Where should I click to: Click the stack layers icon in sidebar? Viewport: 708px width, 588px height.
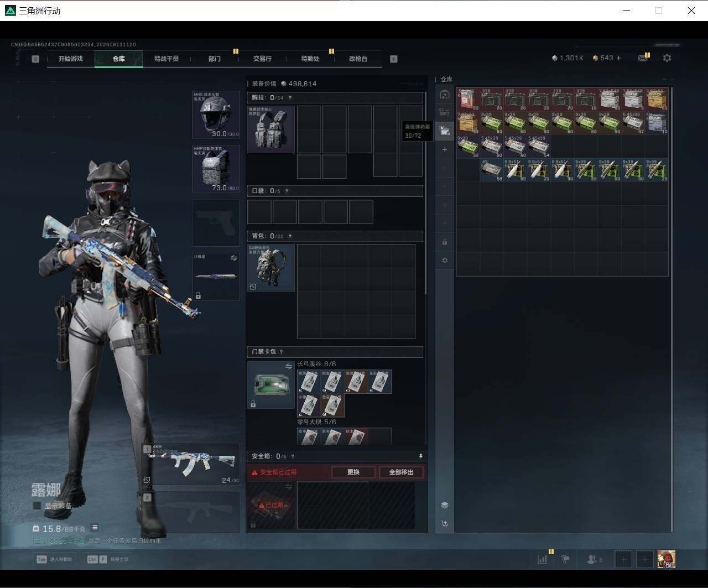click(445, 506)
